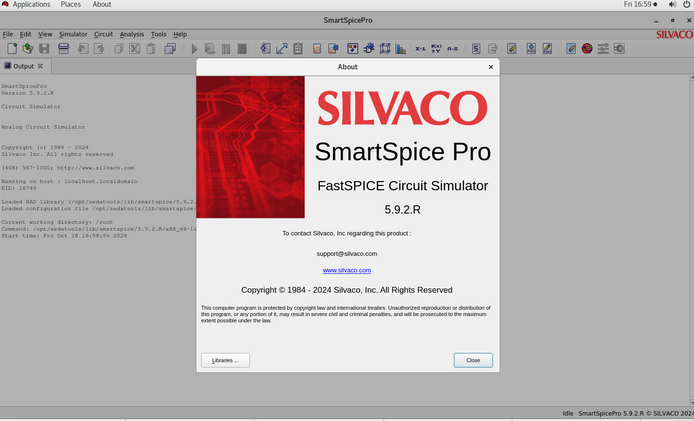Image resolution: width=694 pixels, height=421 pixels.
Task: Open a file using the folder icon
Action: [x=28, y=49]
